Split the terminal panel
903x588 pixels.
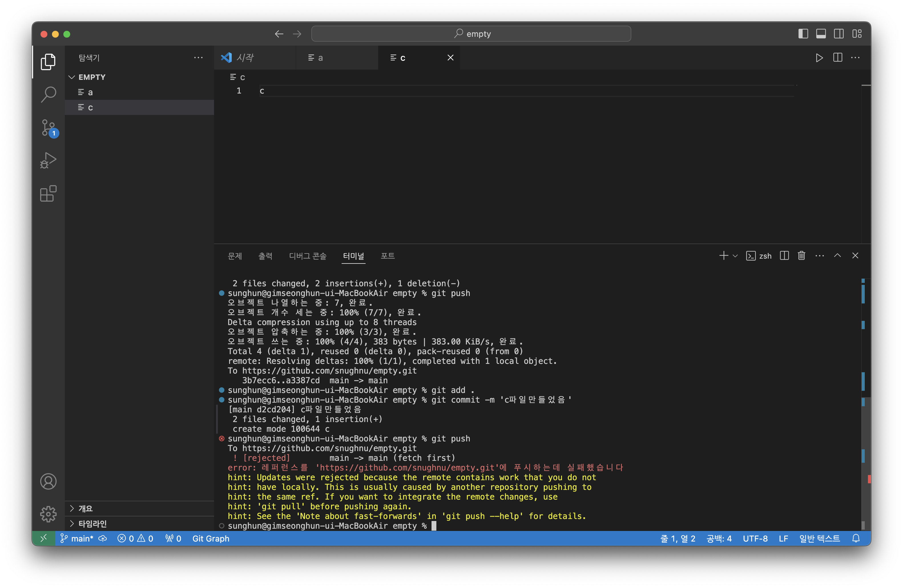(x=784, y=256)
